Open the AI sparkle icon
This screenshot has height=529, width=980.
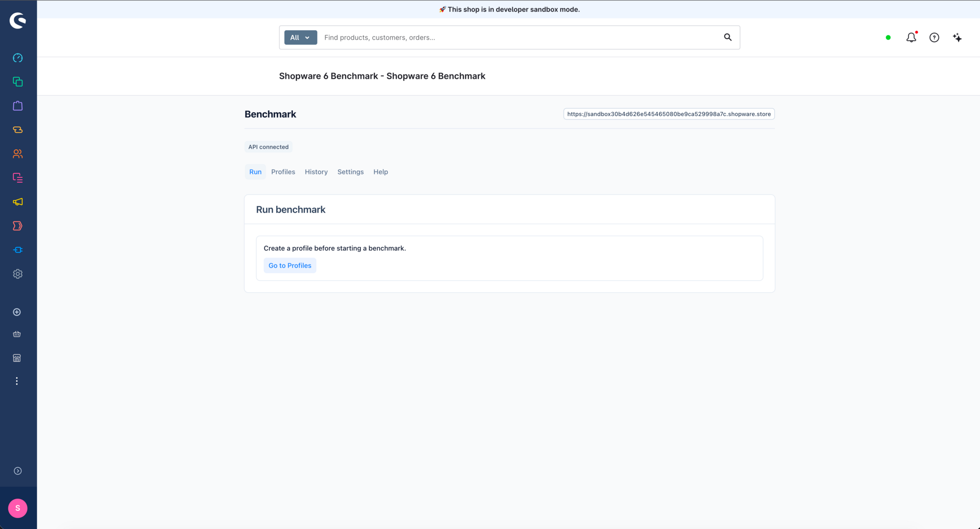point(957,37)
